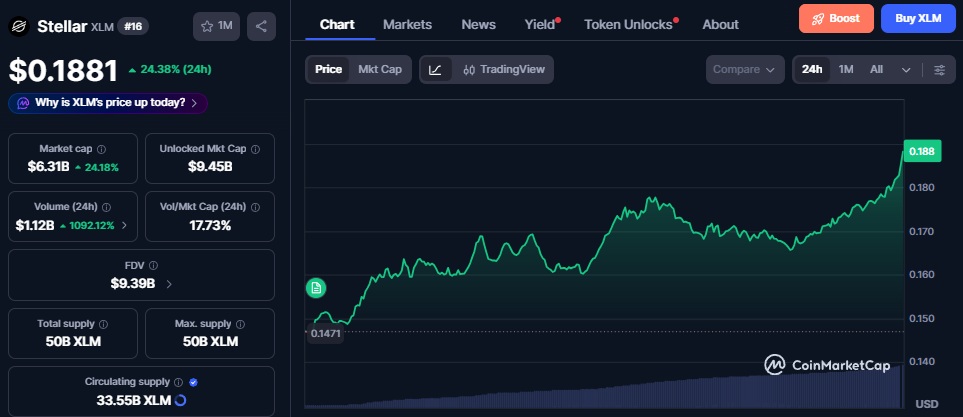Open the Chart tab
Viewport: 963px width, 417px height.
(337, 25)
